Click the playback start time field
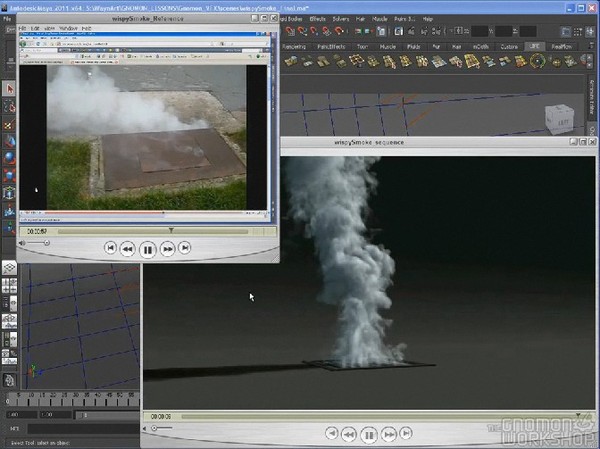 [56, 415]
